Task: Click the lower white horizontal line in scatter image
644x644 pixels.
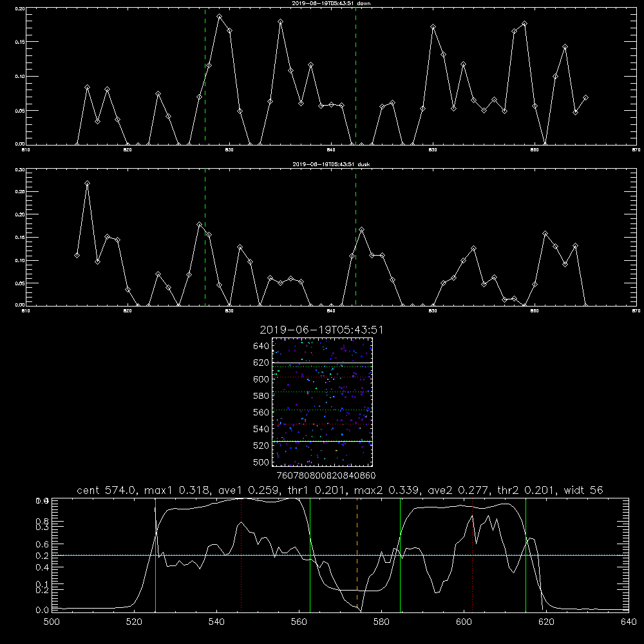Action: (x=322, y=441)
